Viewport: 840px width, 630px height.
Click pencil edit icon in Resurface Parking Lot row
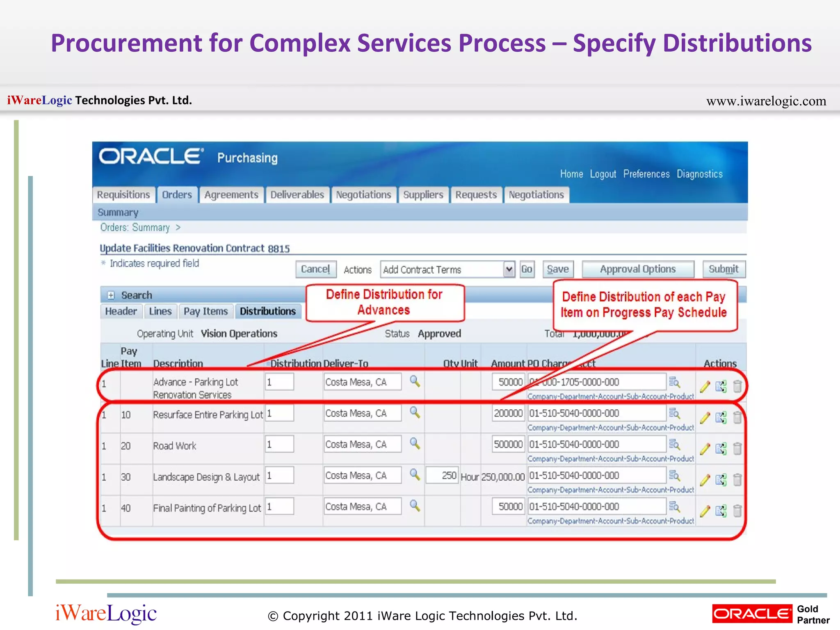(x=705, y=418)
